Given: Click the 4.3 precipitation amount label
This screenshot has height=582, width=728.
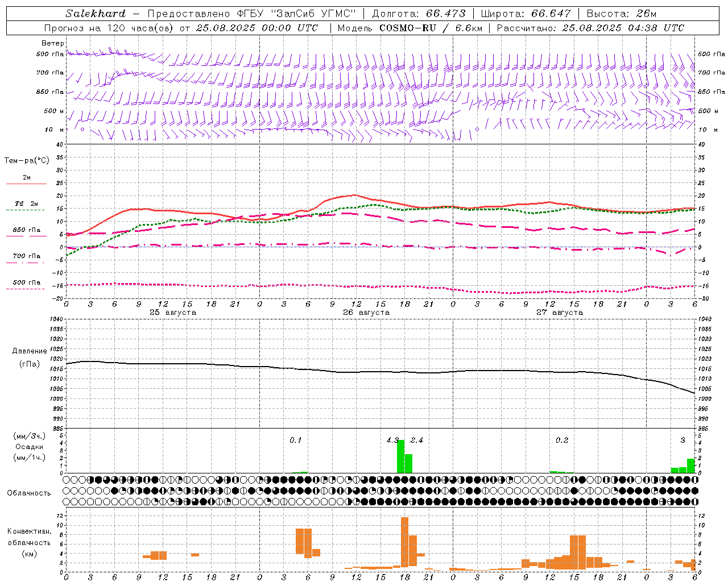Looking at the screenshot, I should 392,440.
